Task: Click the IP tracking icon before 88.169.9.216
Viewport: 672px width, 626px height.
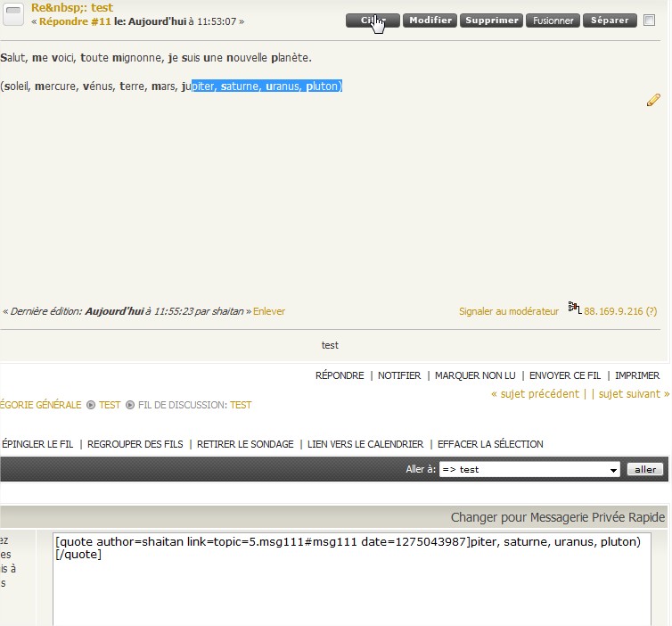Action: pyautogui.click(x=574, y=309)
